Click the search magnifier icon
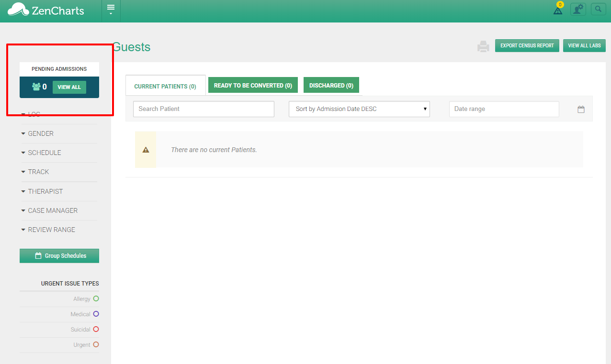Screen dimensions: 611x364 [x=599, y=9]
